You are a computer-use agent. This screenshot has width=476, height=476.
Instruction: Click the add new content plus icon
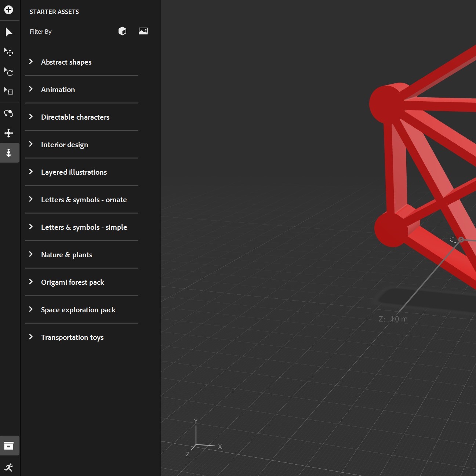click(8, 10)
